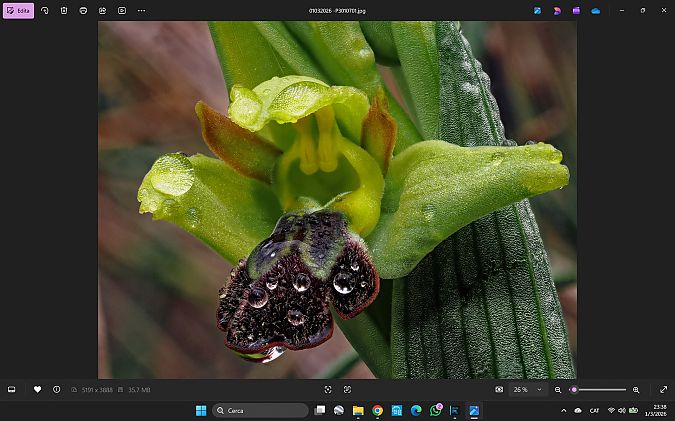
Task: Click the Edita button
Action: point(18,10)
